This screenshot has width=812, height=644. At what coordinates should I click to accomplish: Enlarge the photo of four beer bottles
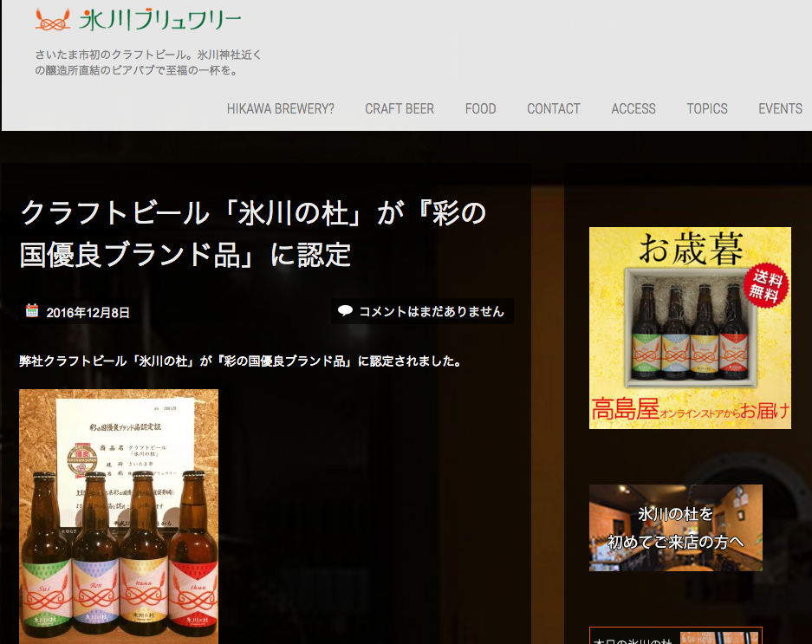pos(119,516)
